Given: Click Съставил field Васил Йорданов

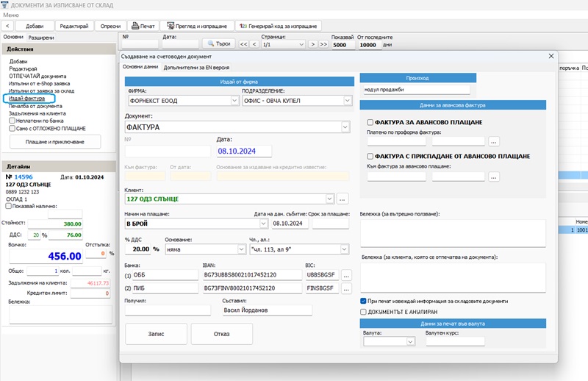Looking at the screenshot, I should (267, 310).
